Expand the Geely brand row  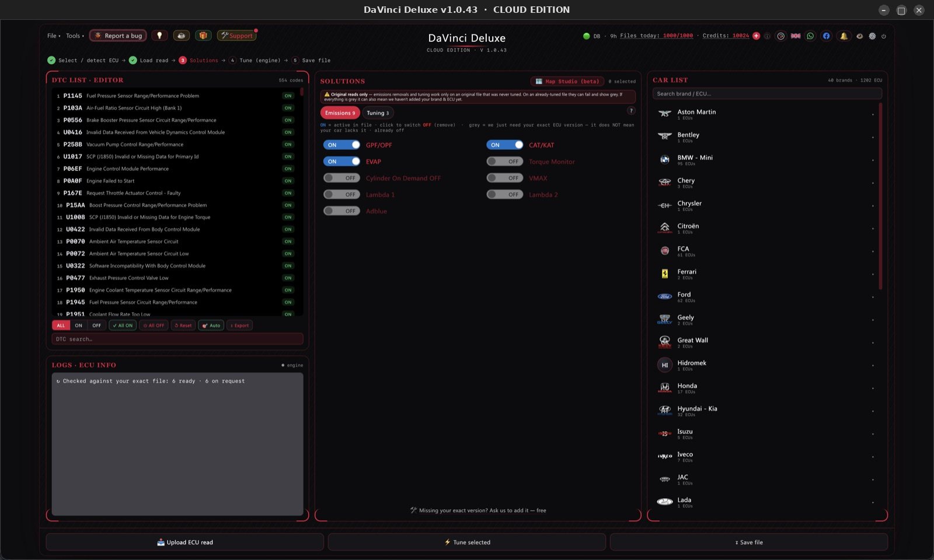[766, 320]
